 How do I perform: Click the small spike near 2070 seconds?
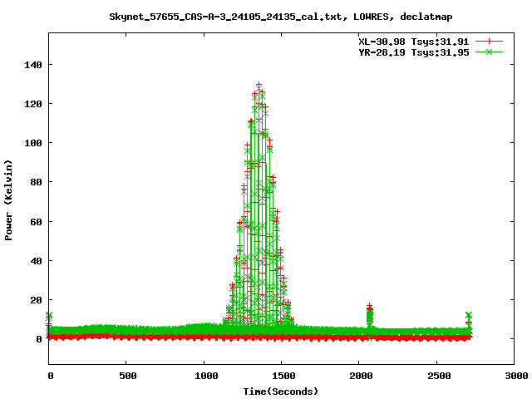(x=369, y=316)
